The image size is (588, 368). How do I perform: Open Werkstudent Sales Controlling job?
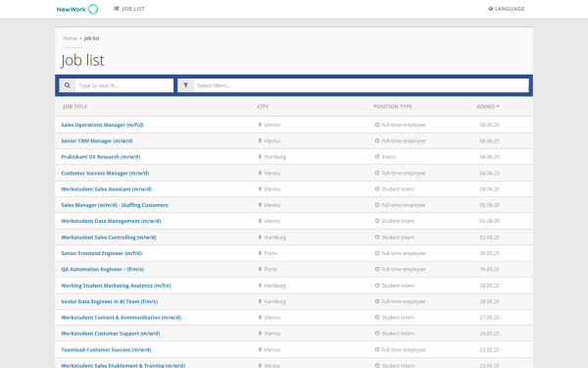109,237
